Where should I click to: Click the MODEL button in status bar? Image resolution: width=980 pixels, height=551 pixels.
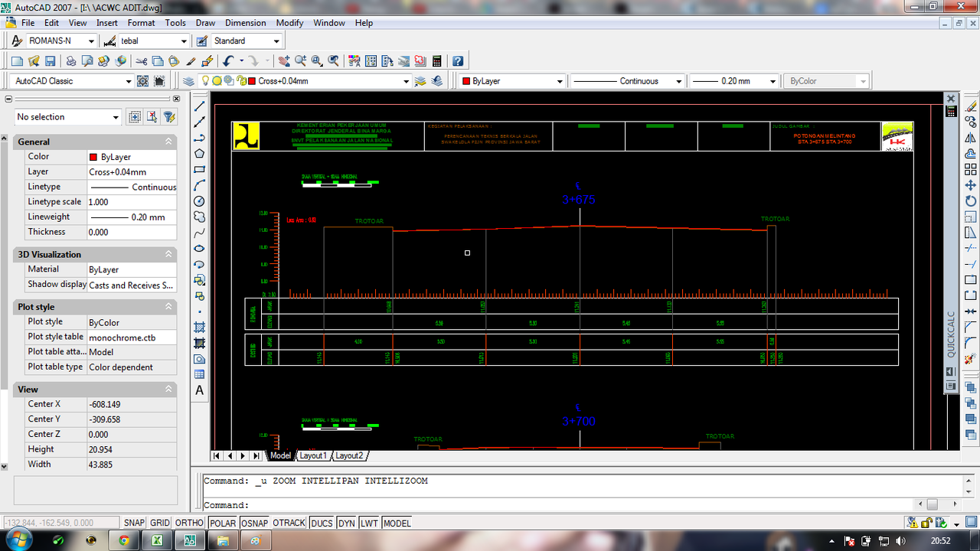(x=397, y=523)
